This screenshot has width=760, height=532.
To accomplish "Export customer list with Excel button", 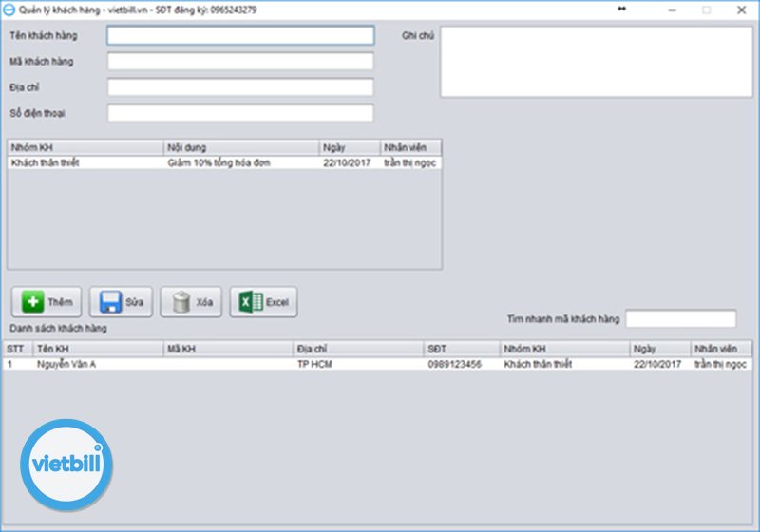I will (x=264, y=302).
